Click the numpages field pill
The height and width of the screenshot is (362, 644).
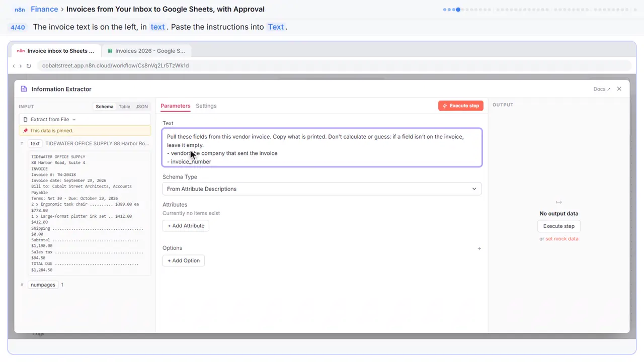click(43, 285)
